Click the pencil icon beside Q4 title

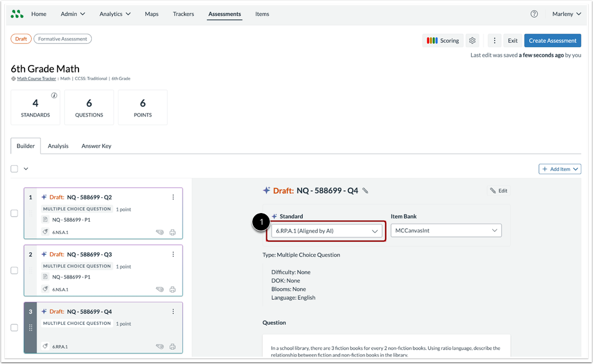pyautogui.click(x=365, y=191)
